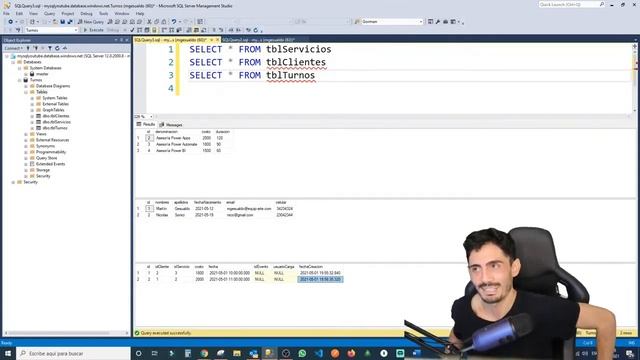The image size is (640, 360).
Task: Open the Help menu
Action: [x=140, y=13]
